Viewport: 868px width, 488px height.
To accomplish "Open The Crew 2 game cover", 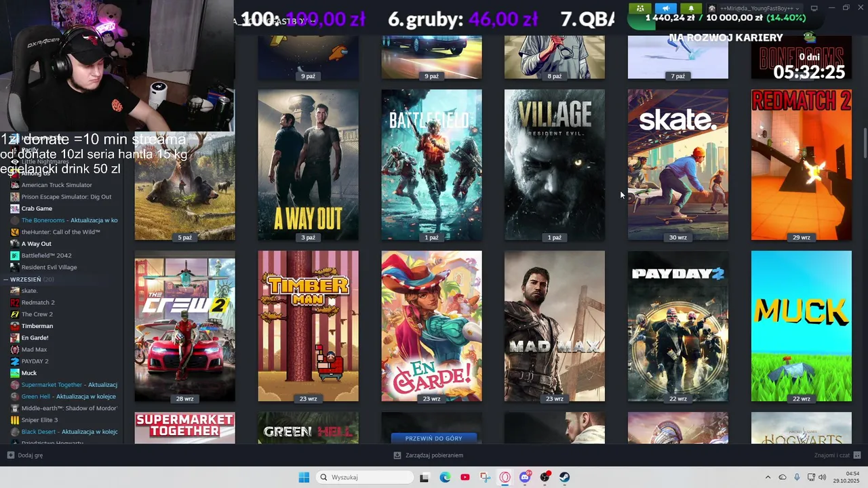I will pyautogui.click(x=184, y=326).
